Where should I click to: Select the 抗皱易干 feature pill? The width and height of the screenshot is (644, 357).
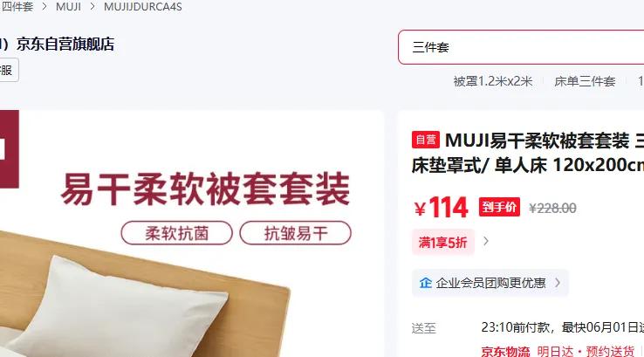tap(295, 233)
